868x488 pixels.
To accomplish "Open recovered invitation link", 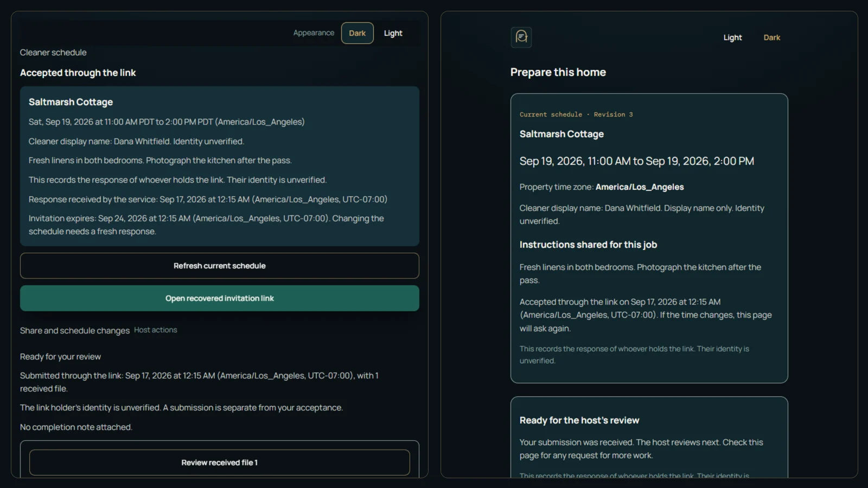I will (220, 298).
